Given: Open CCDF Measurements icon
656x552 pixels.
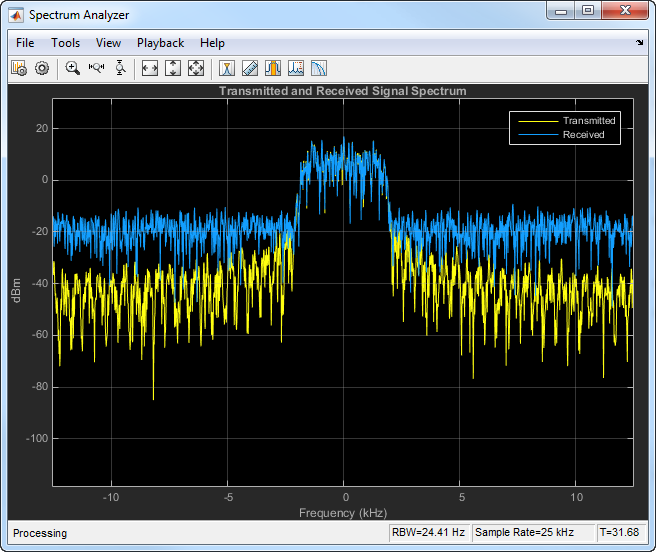Looking at the screenshot, I should (319, 68).
